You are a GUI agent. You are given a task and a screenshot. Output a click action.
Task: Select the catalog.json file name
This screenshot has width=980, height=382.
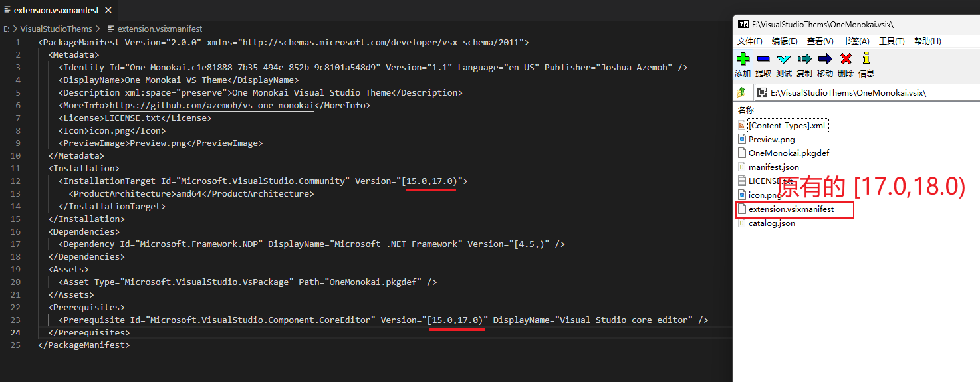(771, 223)
